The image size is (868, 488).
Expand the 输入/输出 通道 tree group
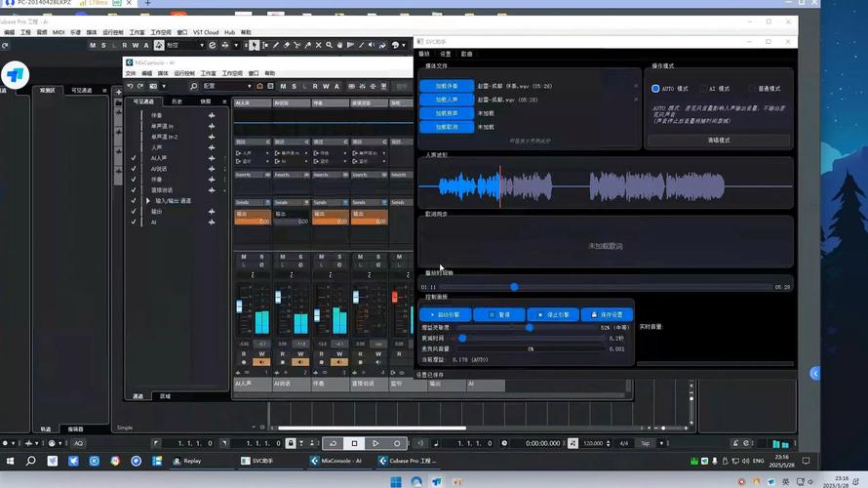coord(148,201)
